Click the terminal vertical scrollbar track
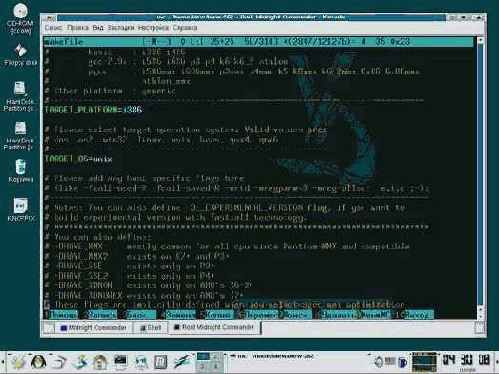499x374 pixels. coord(480,177)
